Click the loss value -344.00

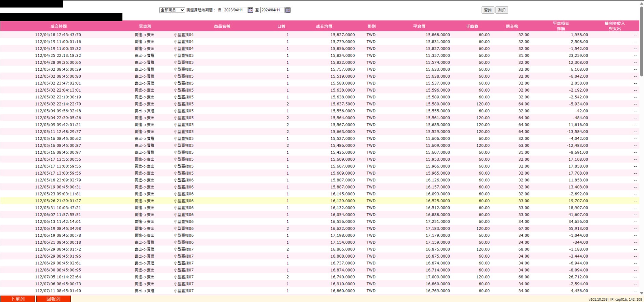click(581, 242)
